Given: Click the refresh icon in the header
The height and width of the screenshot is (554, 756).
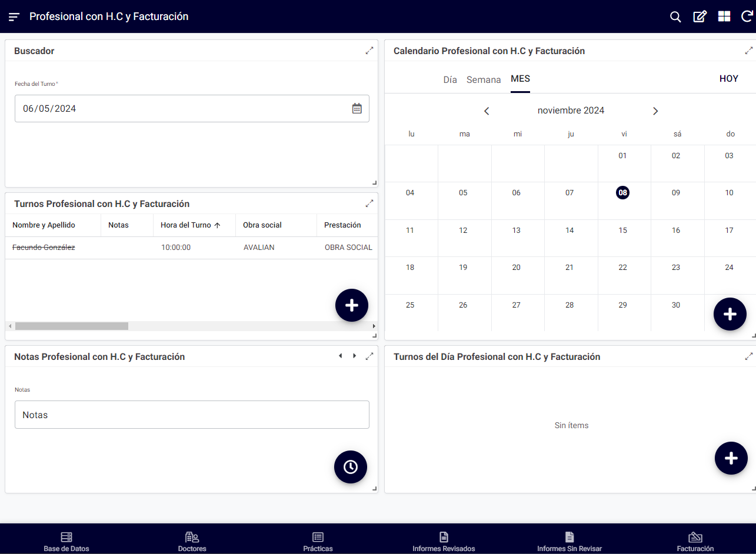Looking at the screenshot, I should point(747,16).
